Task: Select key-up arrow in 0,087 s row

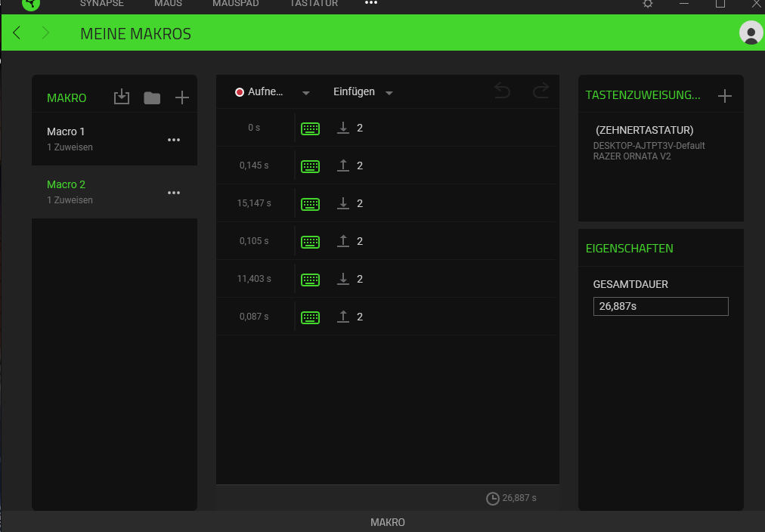Action: point(343,317)
